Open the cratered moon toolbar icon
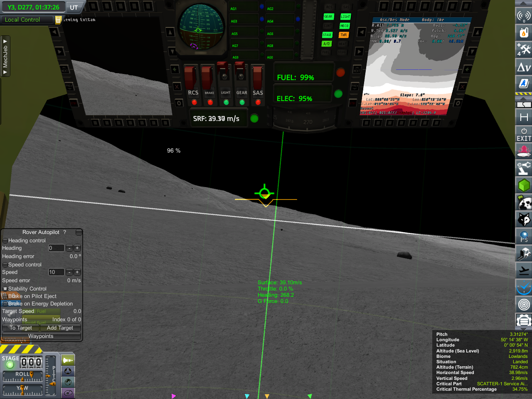532x399 pixels. pos(524,202)
